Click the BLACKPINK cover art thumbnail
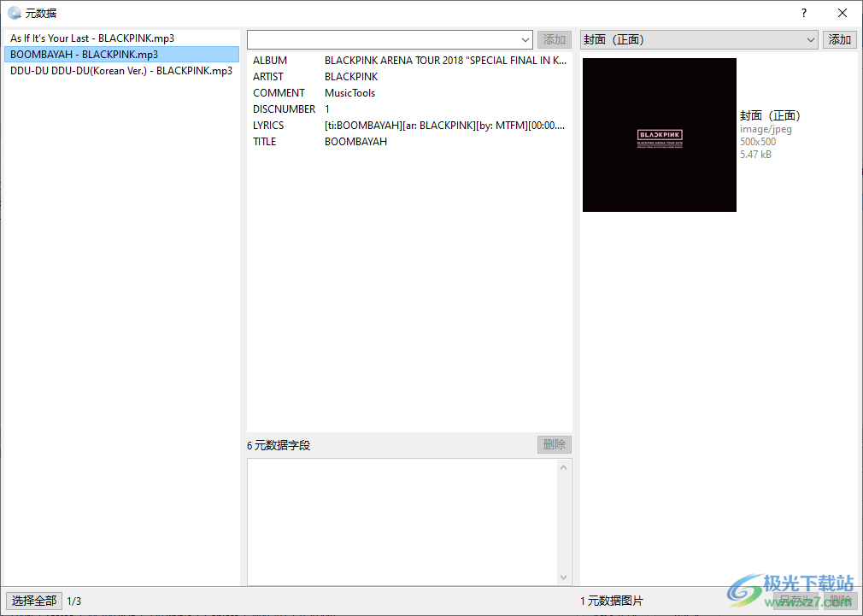863x616 pixels. [x=660, y=135]
